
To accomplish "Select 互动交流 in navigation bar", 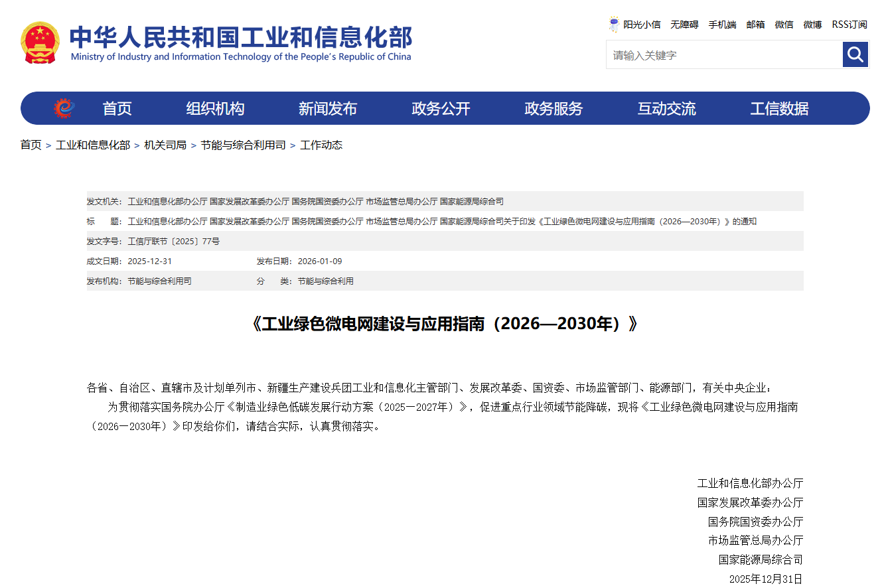I will [666, 109].
